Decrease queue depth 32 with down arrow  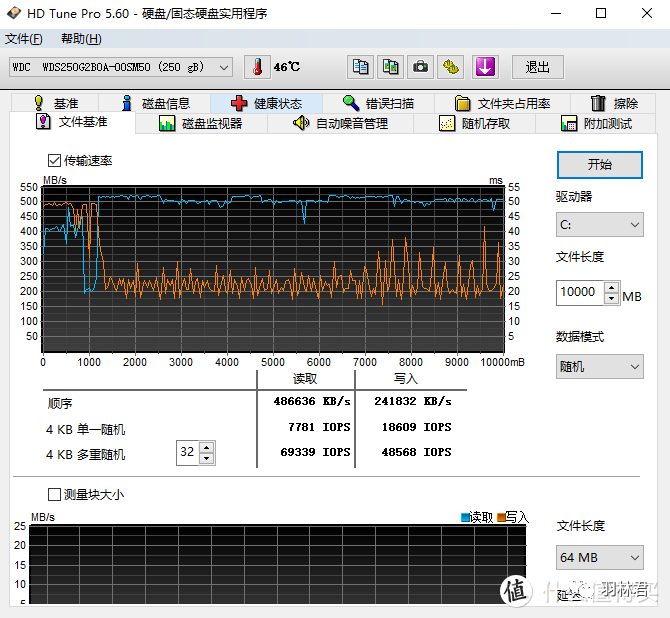click(207, 458)
